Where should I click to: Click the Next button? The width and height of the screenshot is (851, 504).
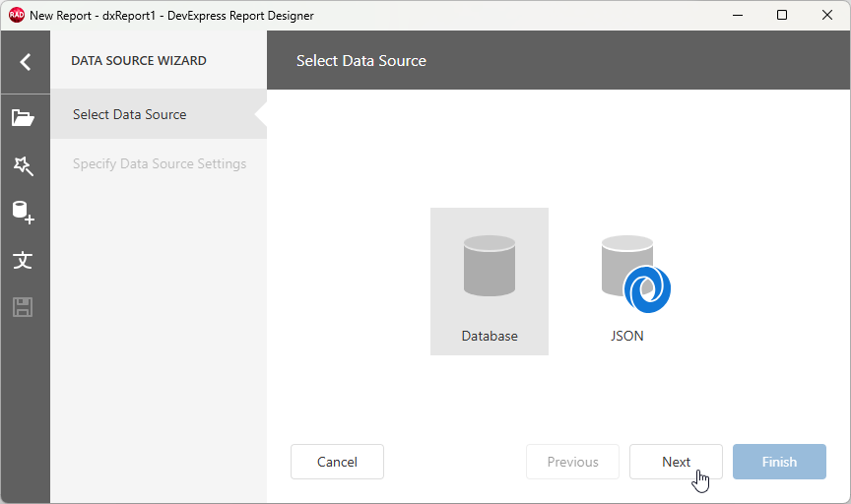pos(677,462)
